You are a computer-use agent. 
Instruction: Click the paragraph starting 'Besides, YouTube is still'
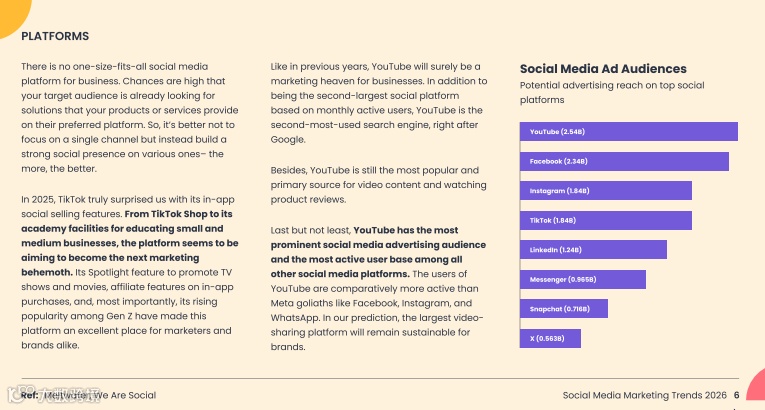(x=378, y=185)
